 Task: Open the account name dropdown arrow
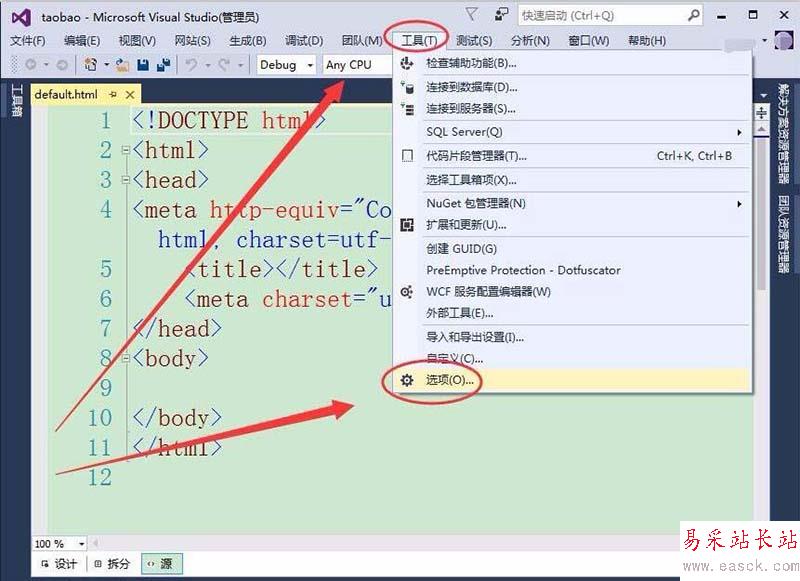pos(765,40)
